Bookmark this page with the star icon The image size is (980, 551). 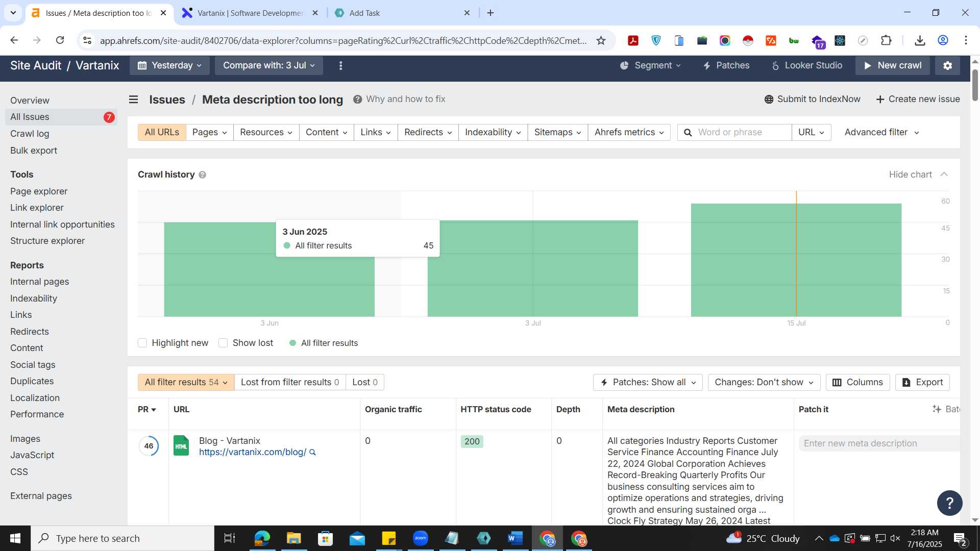click(x=601, y=40)
